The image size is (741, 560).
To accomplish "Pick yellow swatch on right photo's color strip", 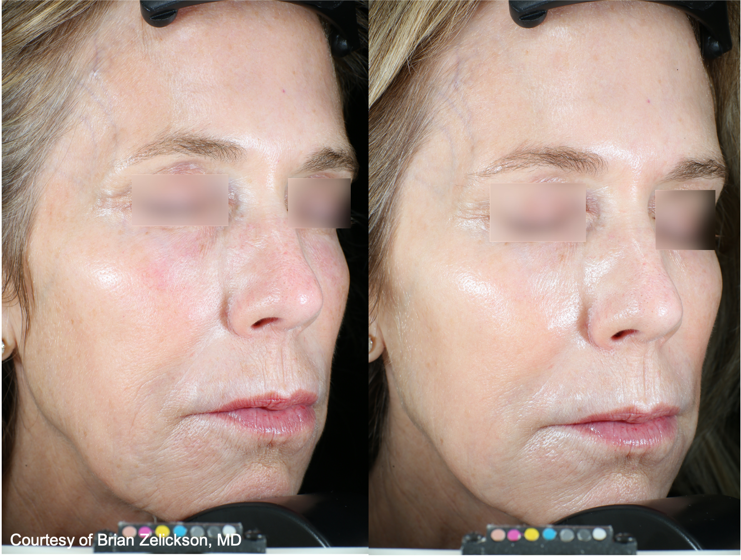I will (532, 534).
